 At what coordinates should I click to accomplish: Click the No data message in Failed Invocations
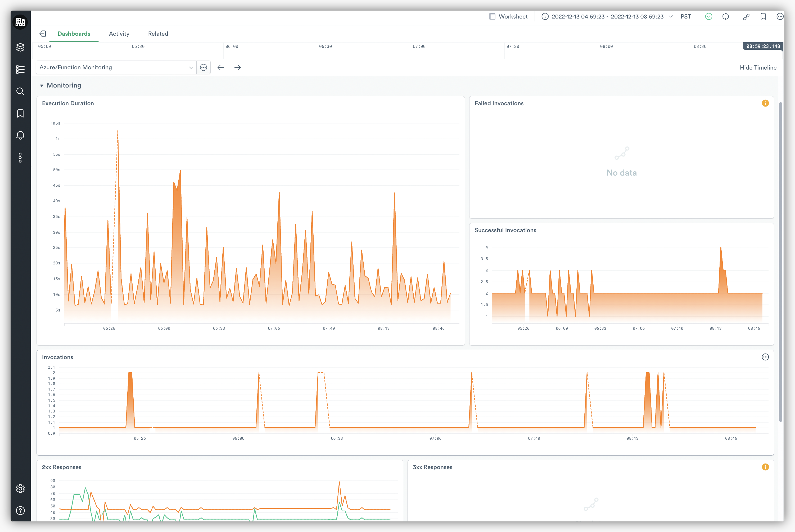(622, 173)
